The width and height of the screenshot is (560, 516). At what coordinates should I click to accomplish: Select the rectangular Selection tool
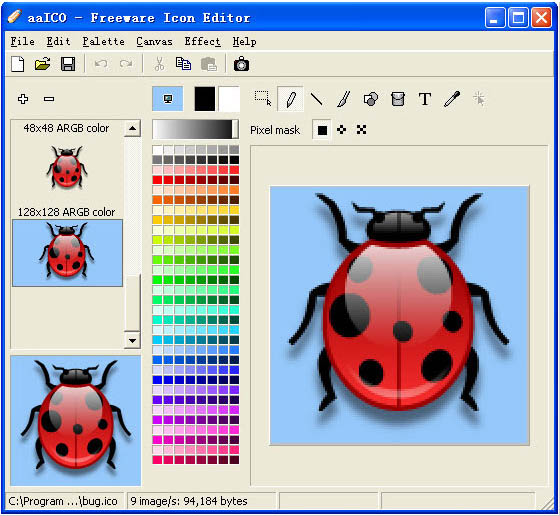click(263, 98)
